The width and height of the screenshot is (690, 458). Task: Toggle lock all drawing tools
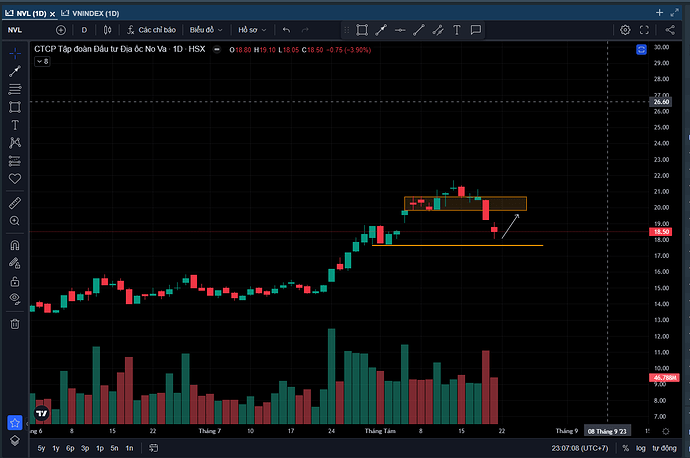[15, 281]
